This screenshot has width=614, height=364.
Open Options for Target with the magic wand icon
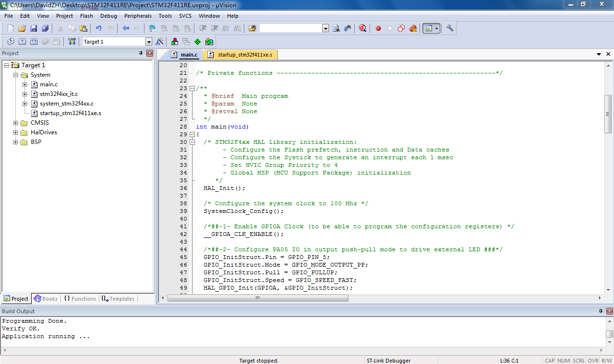tap(160, 42)
